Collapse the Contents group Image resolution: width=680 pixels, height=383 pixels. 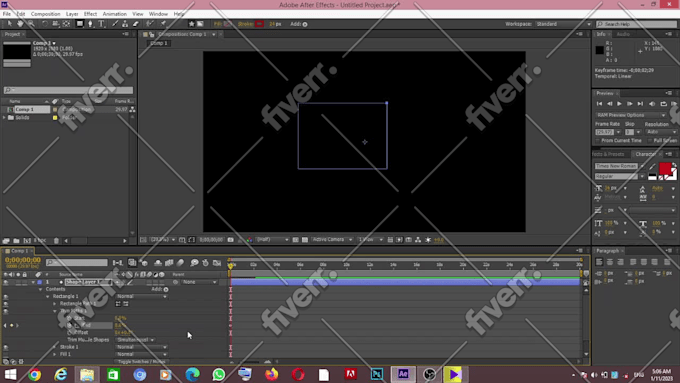(40, 289)
